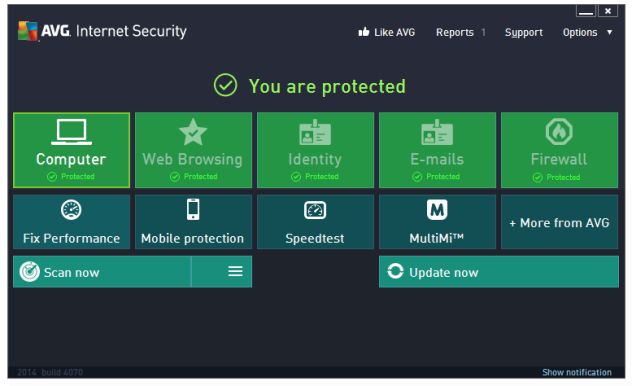Open the Options menu

pos(580,32)
